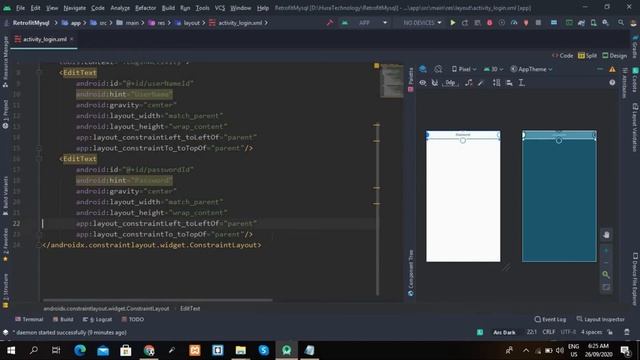Screen dimensions: 640x360
Task: Click the design surface layers icon
Action: [423, 69]
